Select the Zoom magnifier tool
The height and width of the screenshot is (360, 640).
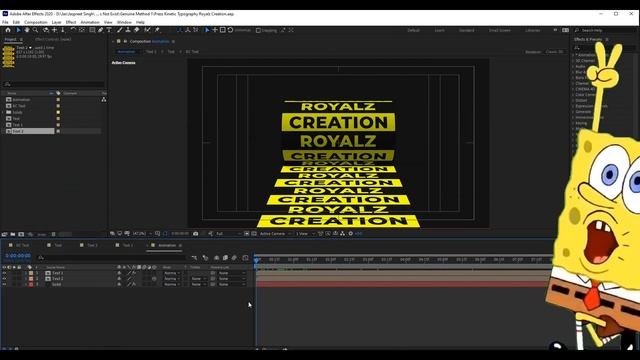(36, 30)
